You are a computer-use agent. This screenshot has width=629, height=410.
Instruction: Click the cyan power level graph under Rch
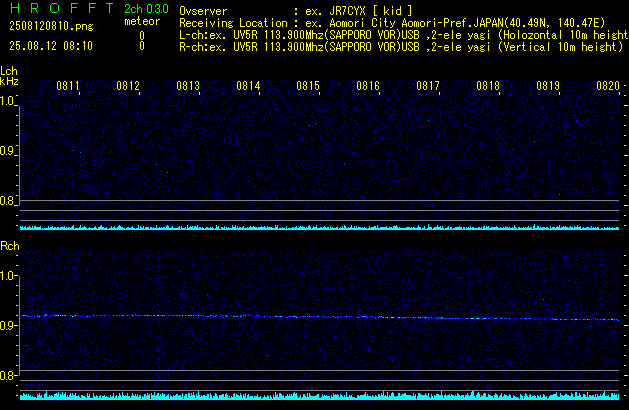pyautogui.click(x=320, y=396)
